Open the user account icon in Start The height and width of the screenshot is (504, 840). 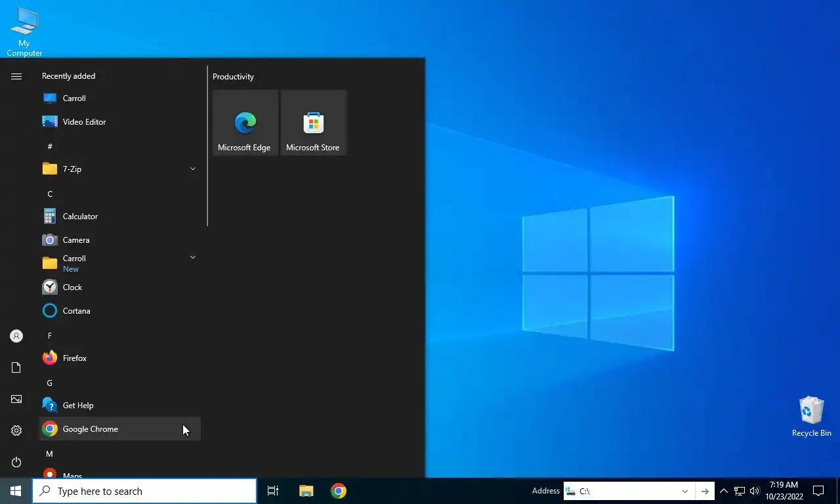coord(16,336)
